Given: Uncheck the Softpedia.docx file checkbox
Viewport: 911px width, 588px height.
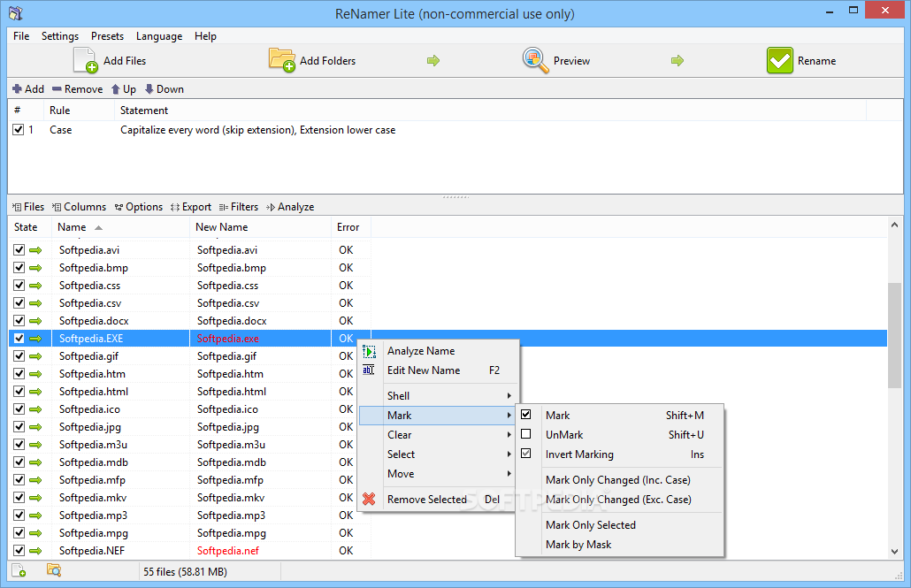Looking at the screenshot, I should click(x=19, y=320).
